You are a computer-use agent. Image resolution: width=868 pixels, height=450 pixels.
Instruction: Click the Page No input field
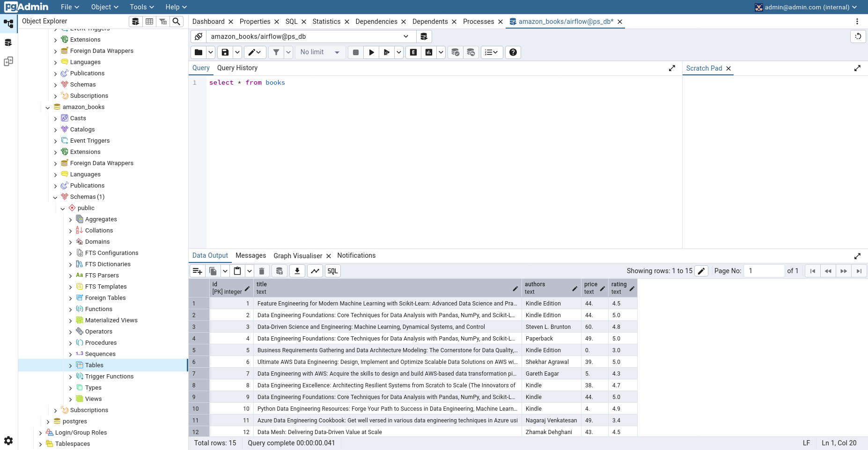click(x=764, y=271)
